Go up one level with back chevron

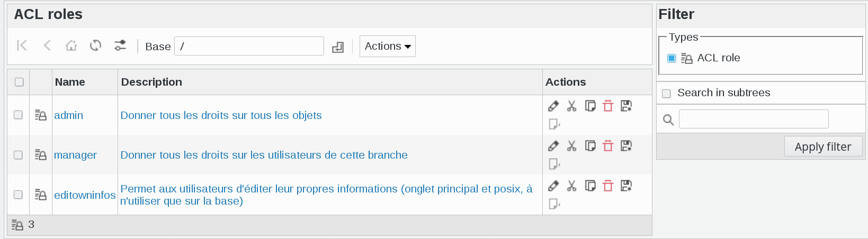tap(47, 45)
